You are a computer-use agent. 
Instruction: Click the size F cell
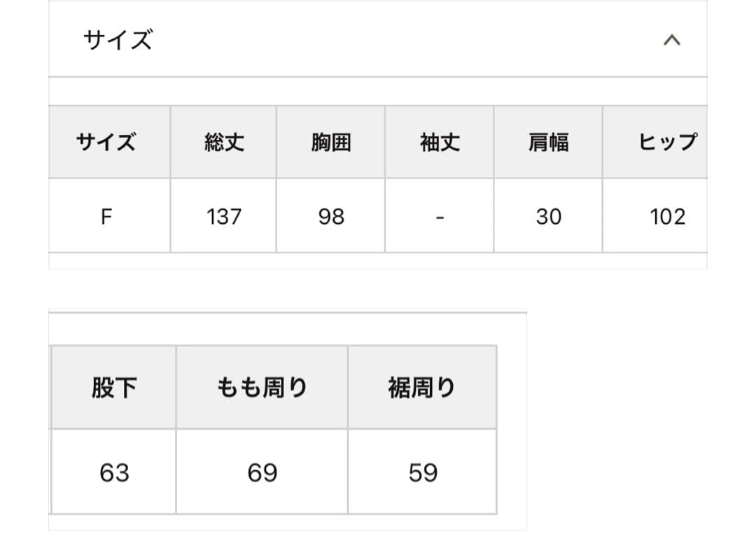click(108, 216)
